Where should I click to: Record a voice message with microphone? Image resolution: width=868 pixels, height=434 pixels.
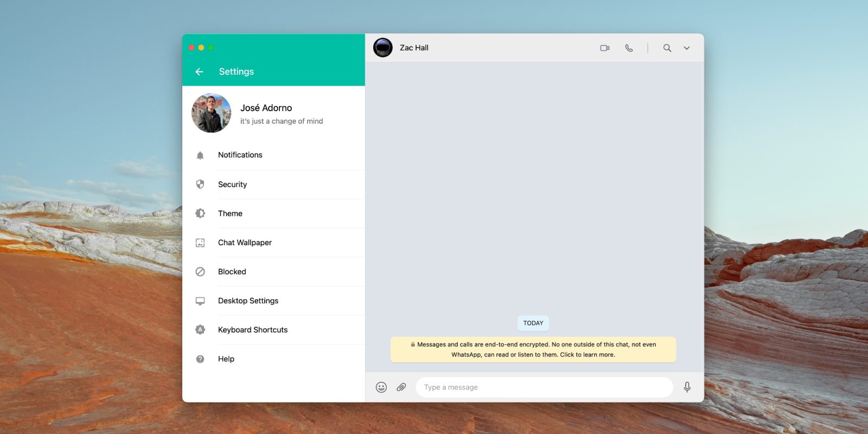687,387
